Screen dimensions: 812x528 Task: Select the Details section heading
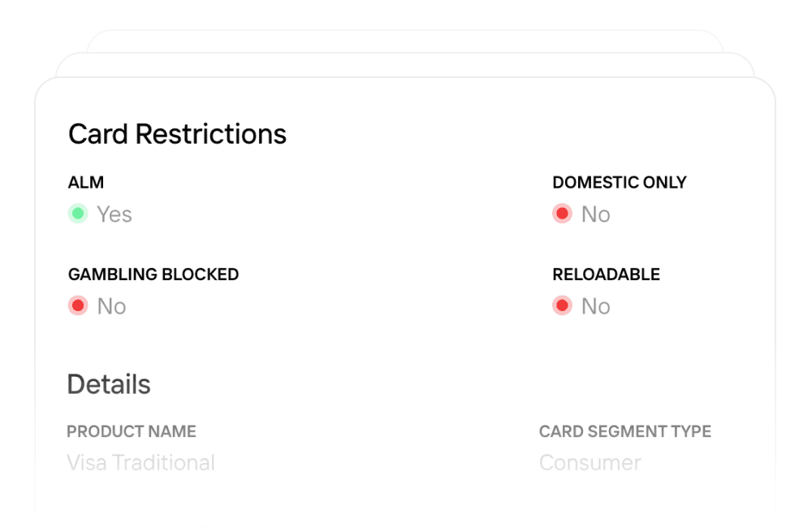pos(109,384)
